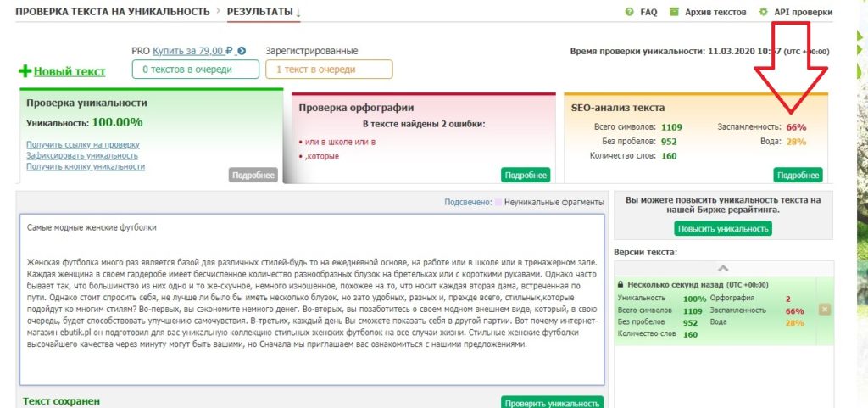Screen dimensions: 868x408
Task: Delete the text version with the X icon
Action: [824, 310]
